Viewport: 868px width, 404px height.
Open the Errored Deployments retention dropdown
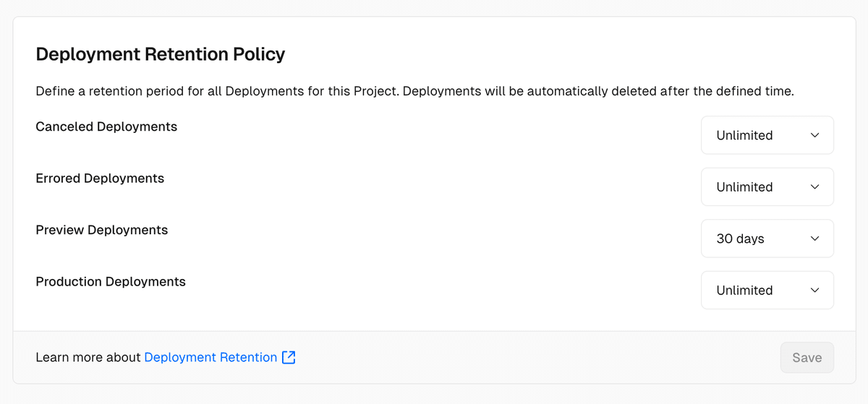767,186
